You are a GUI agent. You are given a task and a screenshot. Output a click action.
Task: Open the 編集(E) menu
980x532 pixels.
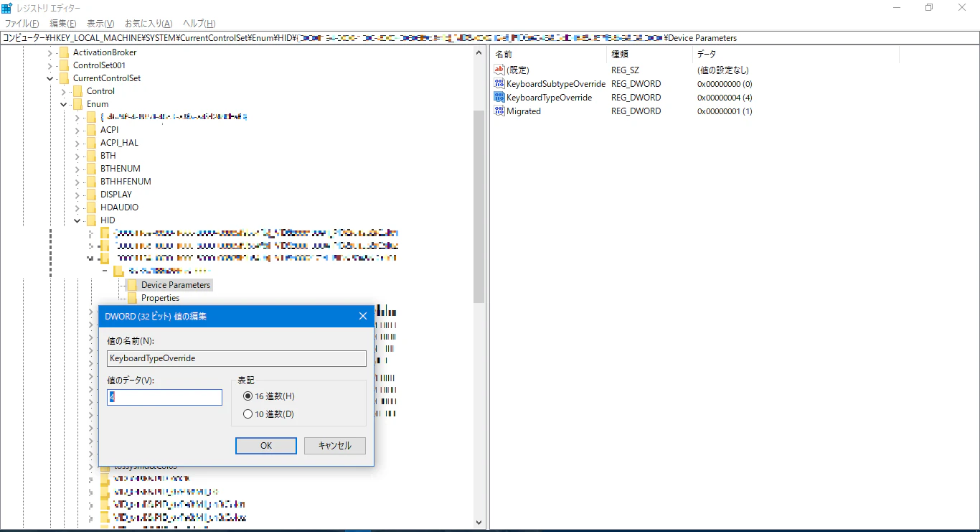tap(62, 24)
